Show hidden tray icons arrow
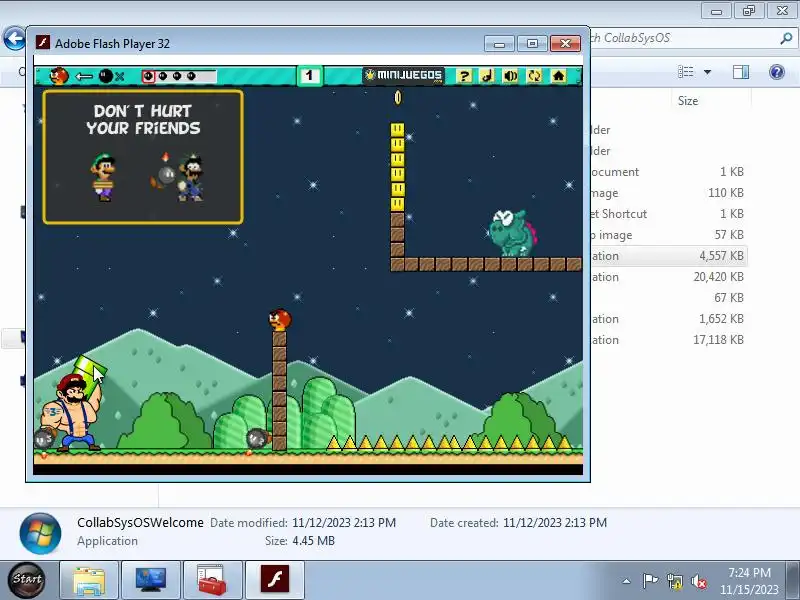Image resolution: width=800 pixels, height=600 pixels. [627, 581]
